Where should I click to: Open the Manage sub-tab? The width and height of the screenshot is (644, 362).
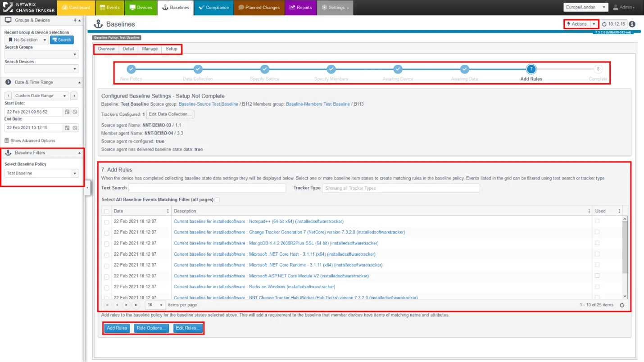(150, 49)
